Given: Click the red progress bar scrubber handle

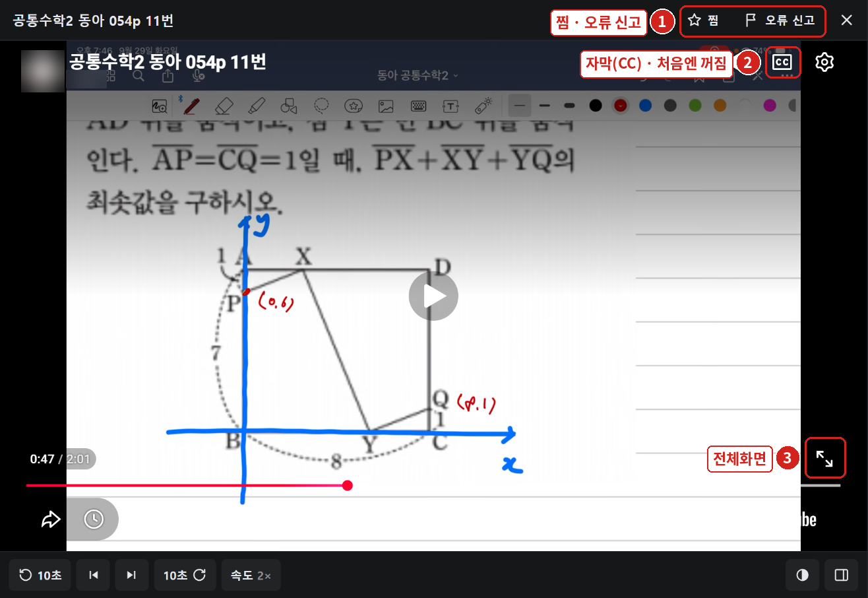Looking at the screenshot, I should pyautogui.click(x=348, y=486).
